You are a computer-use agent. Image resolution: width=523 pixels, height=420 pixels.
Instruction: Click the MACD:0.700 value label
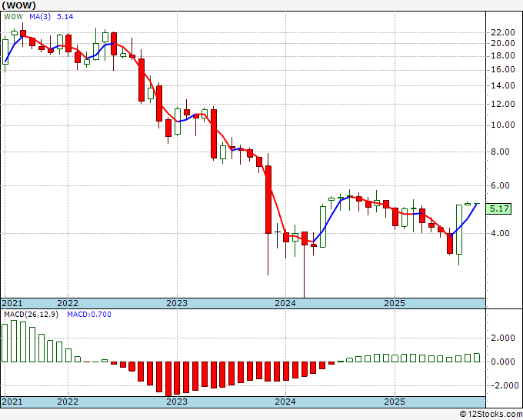89,315
